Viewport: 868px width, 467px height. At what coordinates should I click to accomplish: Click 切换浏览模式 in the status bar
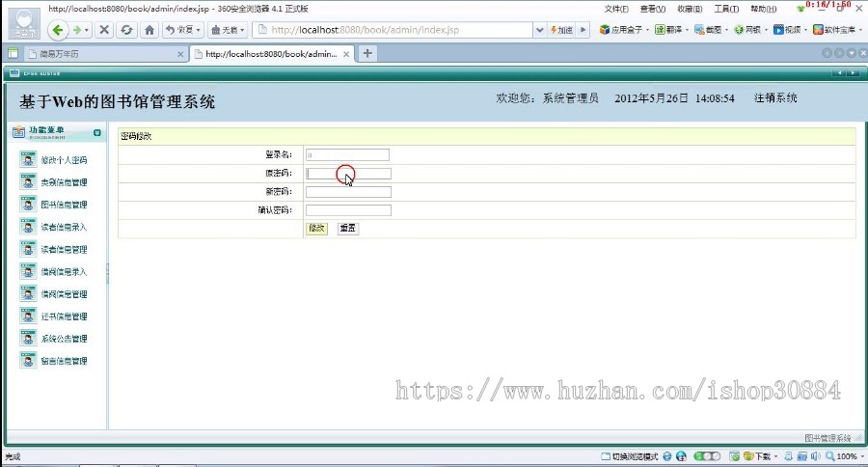coord(630,456)
